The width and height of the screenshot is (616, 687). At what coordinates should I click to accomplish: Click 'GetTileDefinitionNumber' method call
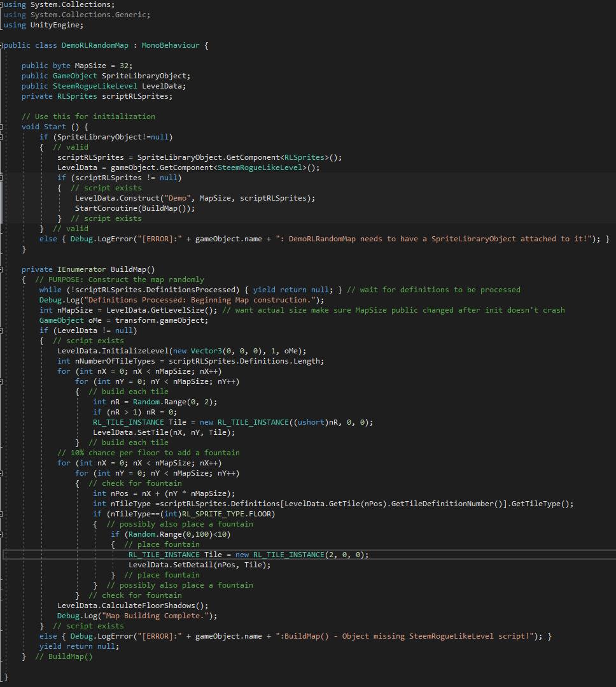(x=442, y=504)
